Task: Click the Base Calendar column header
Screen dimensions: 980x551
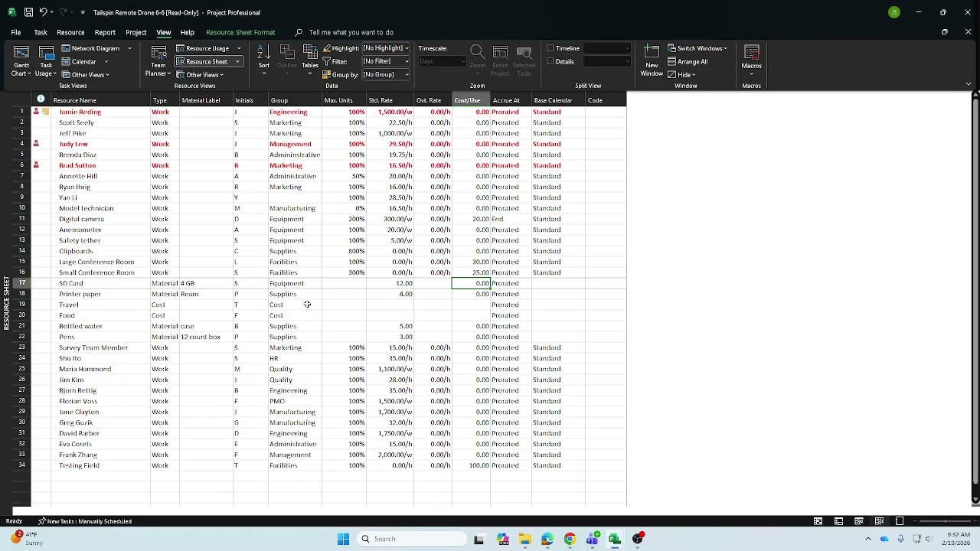Action: (558, 100)
